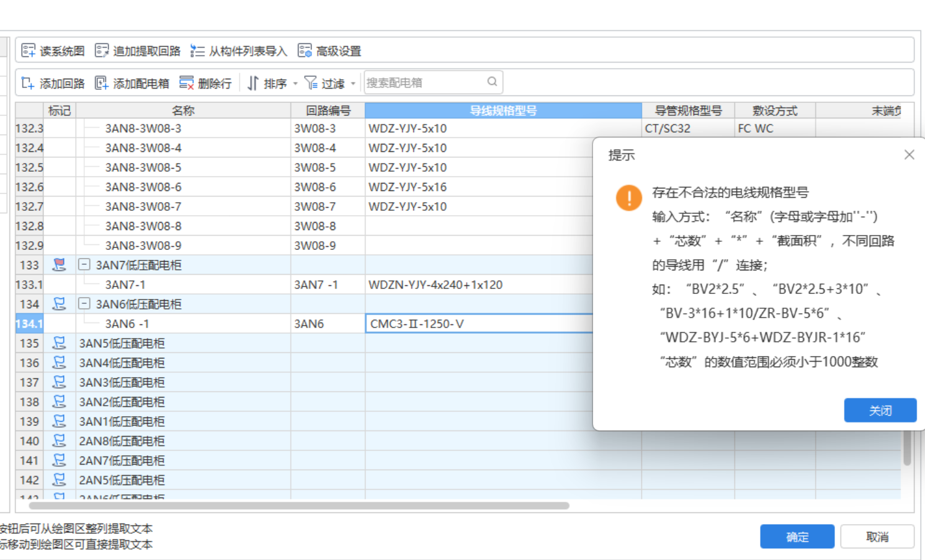Click the flag marker on row 136
The height and width of the screenshot is (560, 925).
[59, 363]
